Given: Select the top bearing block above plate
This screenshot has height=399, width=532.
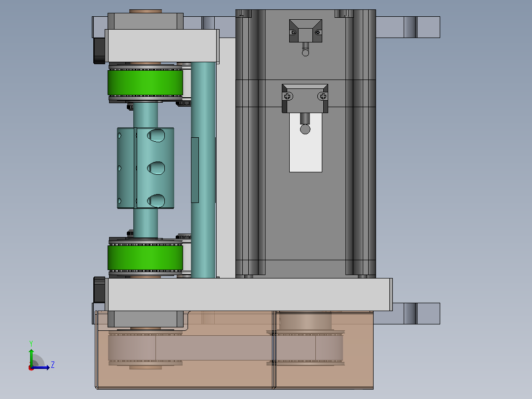Looking at the screenshot, I should click(146, 21).
